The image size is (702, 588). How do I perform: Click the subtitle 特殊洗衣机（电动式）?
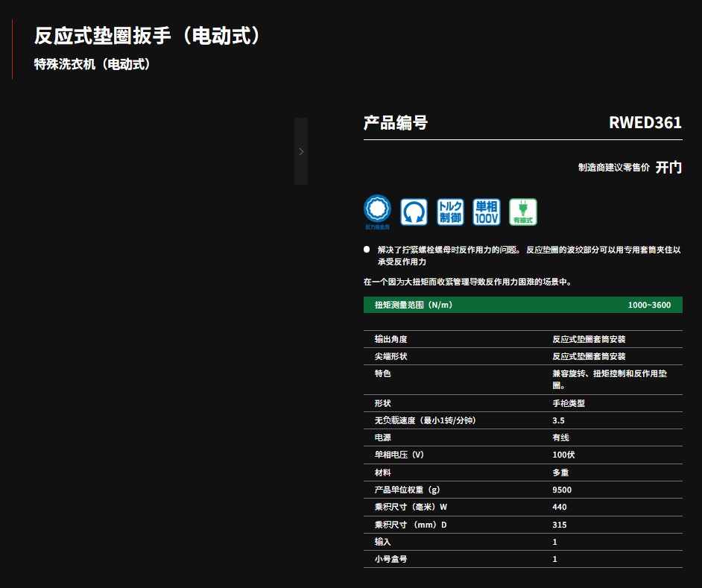92,64
